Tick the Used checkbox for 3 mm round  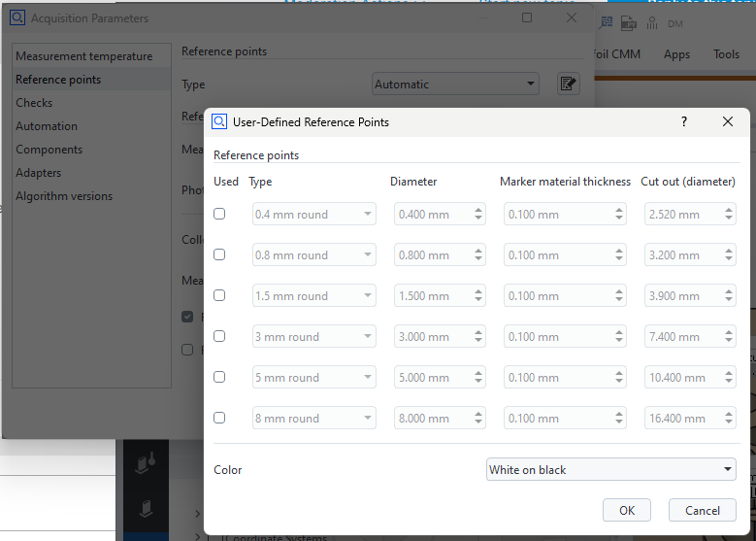tap(219, 336)
